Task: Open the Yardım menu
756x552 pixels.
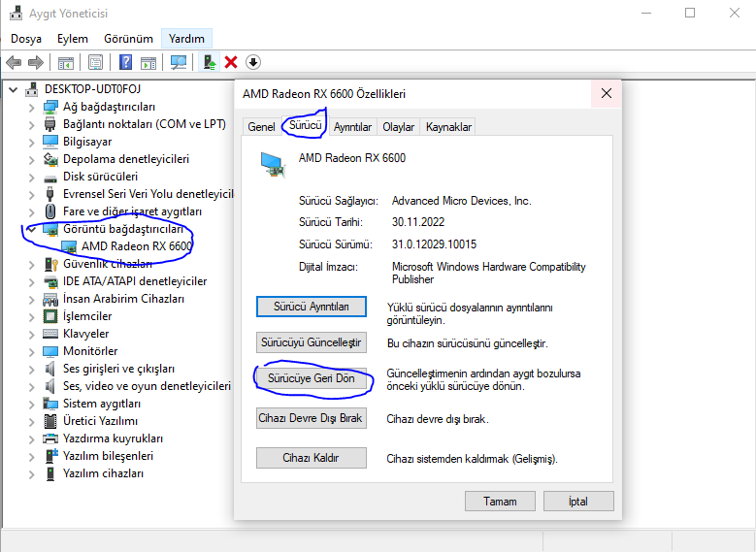Action: [186, 39]
